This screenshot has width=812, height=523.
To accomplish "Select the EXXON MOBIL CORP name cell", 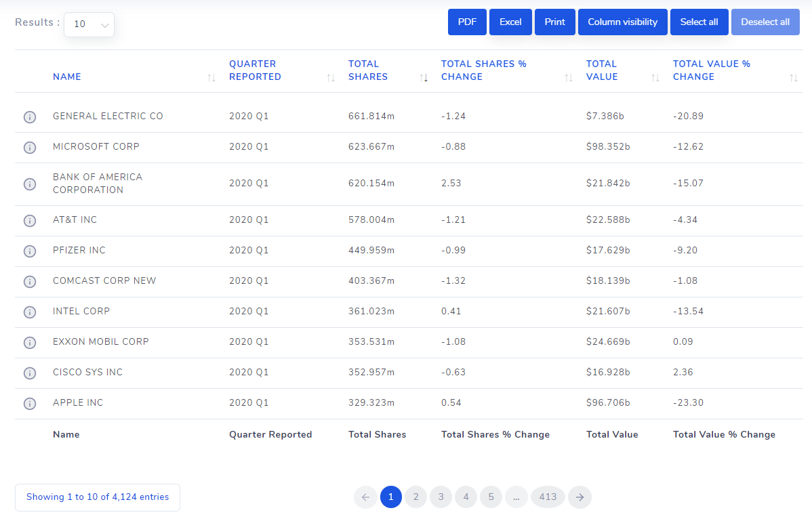I will click(x=100, y=341).
